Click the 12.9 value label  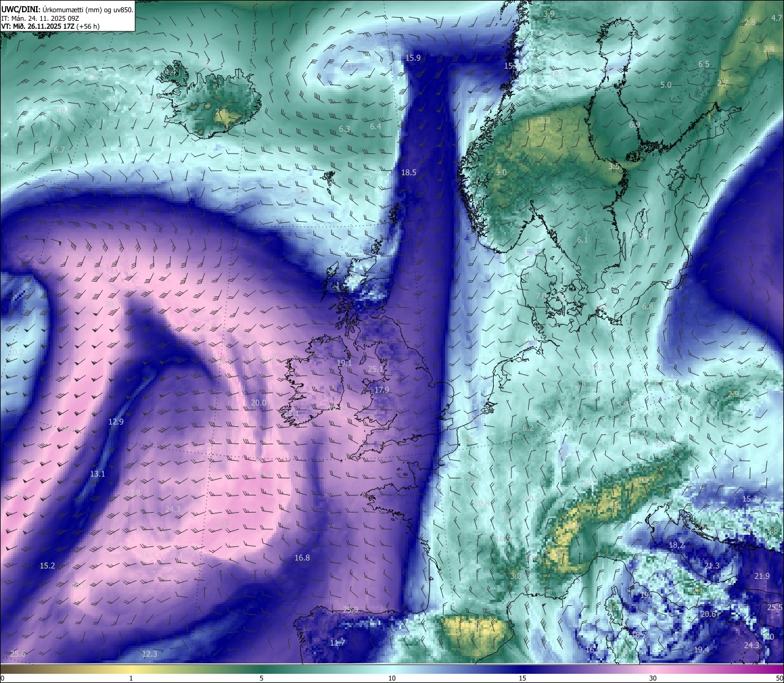[x=116, y=422]
